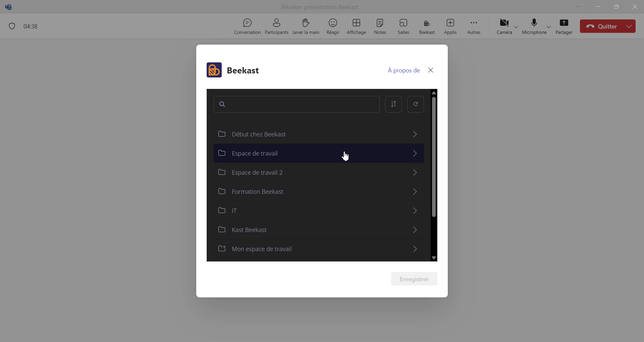Open Kast Beekast folder
The height and width of the screenshot is (342, 644).
coord(319,230)
